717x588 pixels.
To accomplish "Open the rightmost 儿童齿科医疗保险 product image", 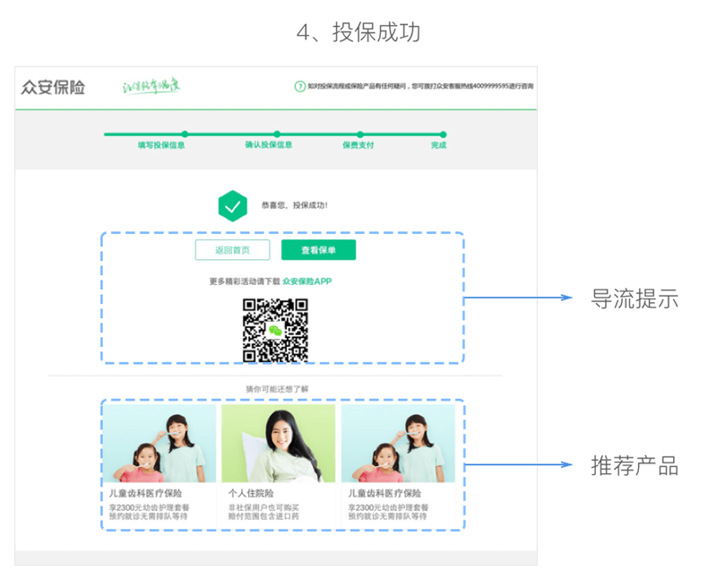I will pyautogui.click(x=398, y=444).
